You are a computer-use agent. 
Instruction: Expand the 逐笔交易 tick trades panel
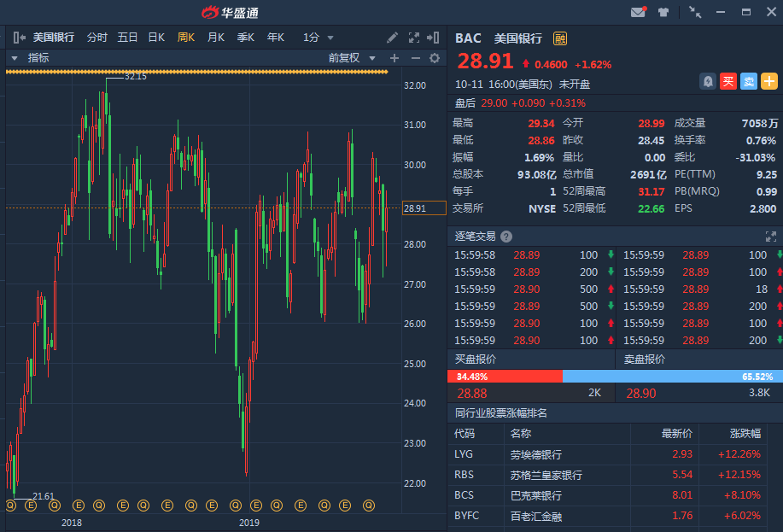(x=771, y=237)
